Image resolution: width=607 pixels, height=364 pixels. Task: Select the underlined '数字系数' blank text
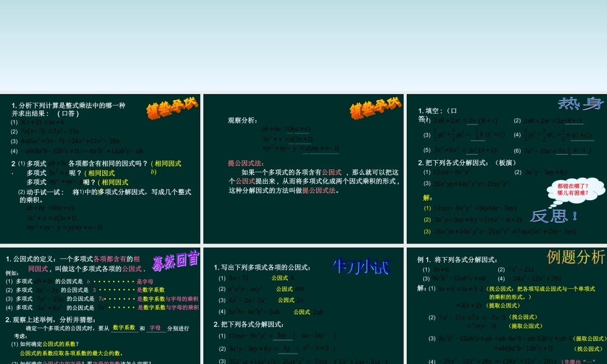pyautogui.click(x=124, y=328)
